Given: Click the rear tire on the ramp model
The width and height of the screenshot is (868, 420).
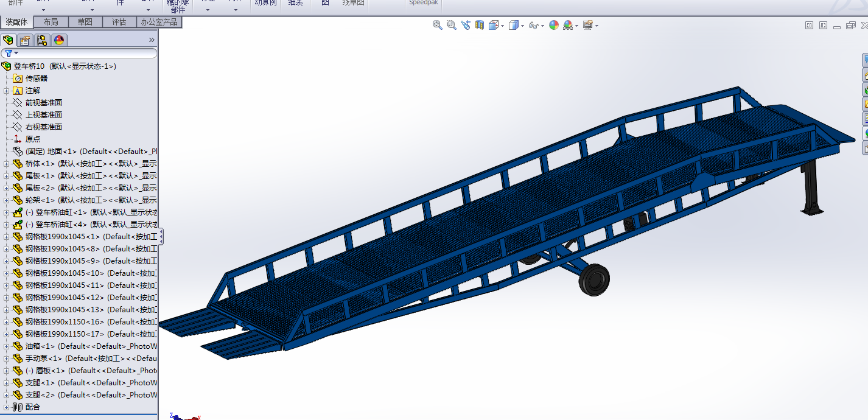Looking at the screenshot, I should click(594, 279).
